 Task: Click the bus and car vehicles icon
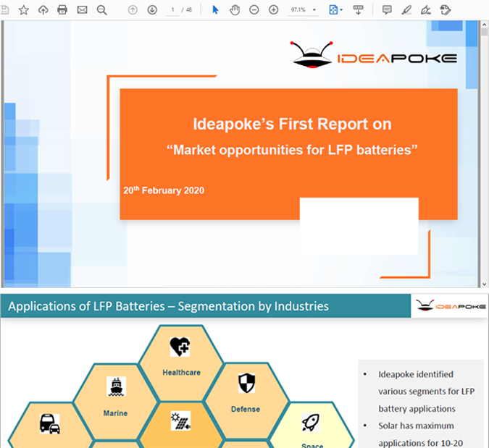point(49,423)
